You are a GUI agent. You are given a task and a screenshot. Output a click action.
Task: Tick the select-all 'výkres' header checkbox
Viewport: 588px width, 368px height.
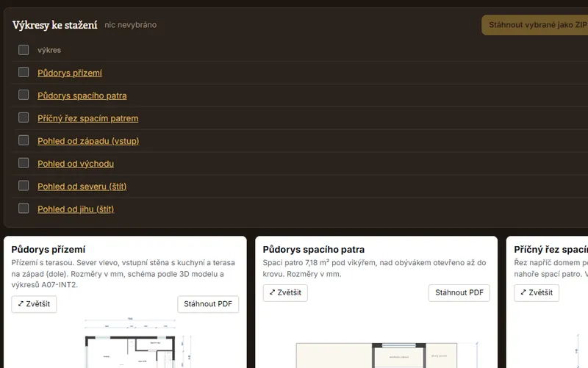click(x=24, y=50)
